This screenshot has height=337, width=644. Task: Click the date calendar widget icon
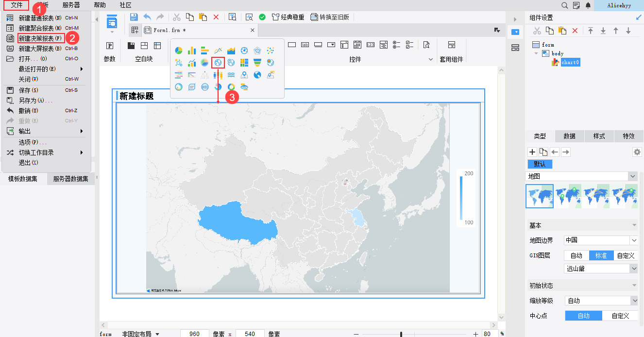click(357, 45)
